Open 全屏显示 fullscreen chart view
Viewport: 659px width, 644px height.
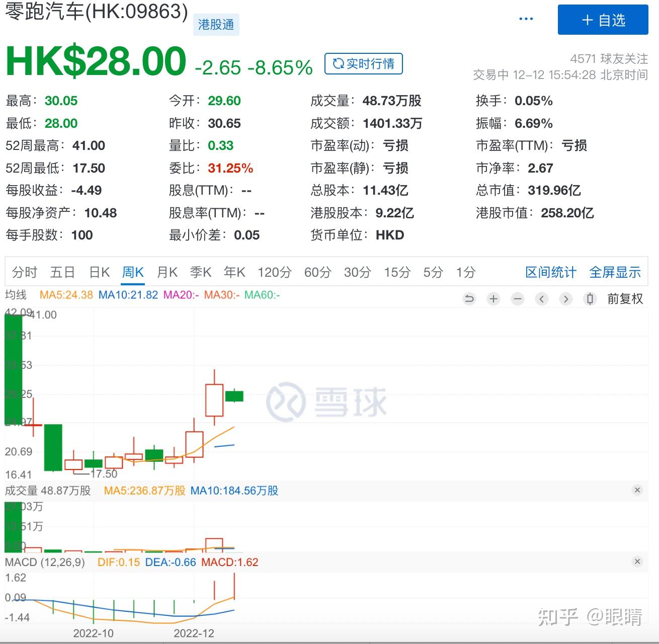[x=615, y=272]
